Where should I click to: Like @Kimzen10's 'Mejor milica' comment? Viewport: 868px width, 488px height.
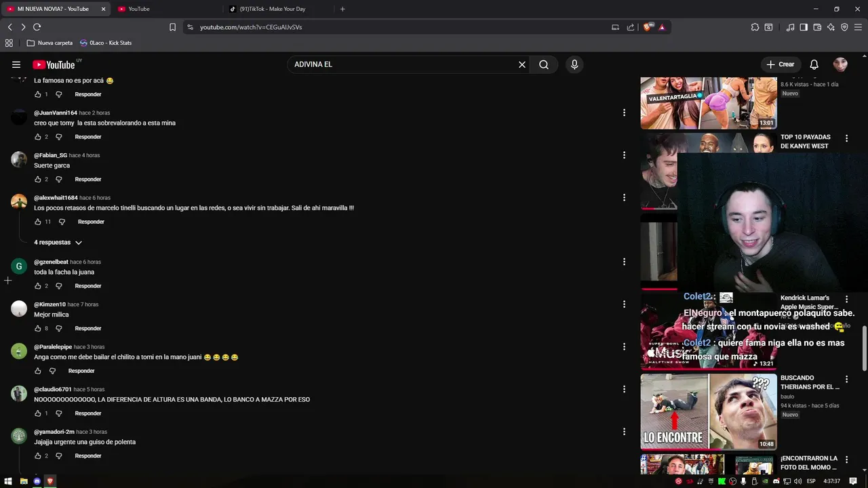38,329
